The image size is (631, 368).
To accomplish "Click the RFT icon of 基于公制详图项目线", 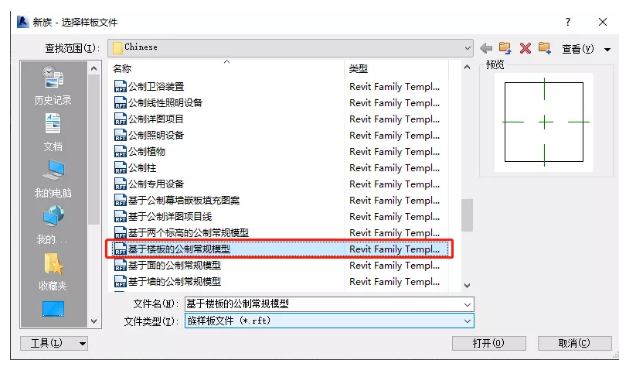I will pyautogui.click(x=120, y=217).
